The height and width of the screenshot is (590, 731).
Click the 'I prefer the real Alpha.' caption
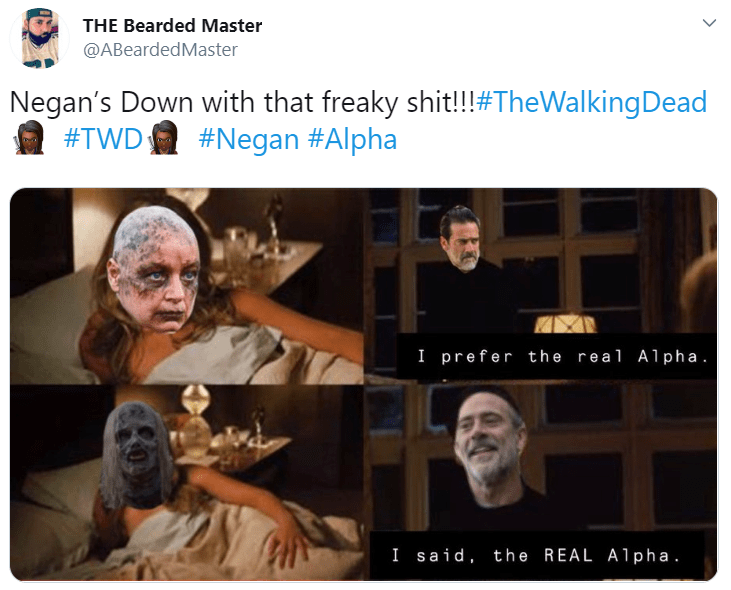tap(563, 357)
